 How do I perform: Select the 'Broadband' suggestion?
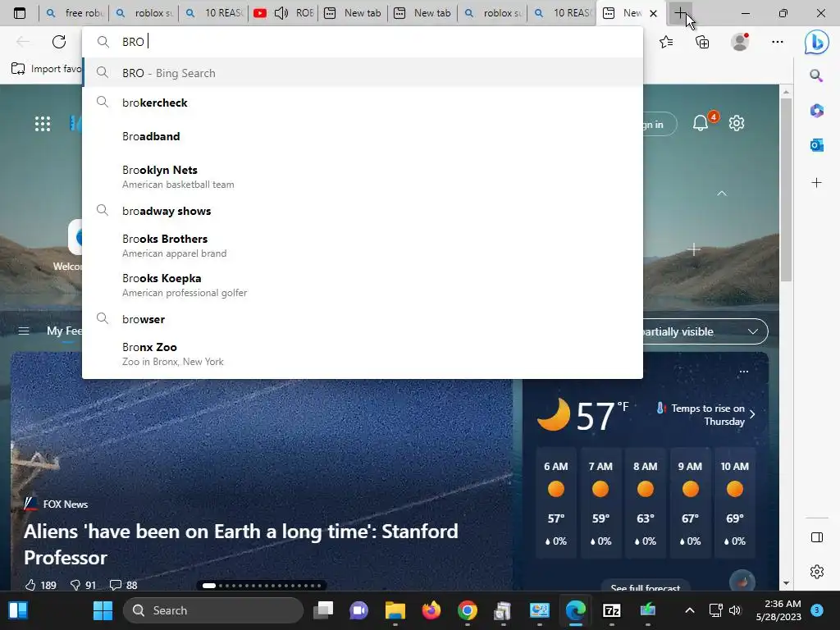point(363,136)
